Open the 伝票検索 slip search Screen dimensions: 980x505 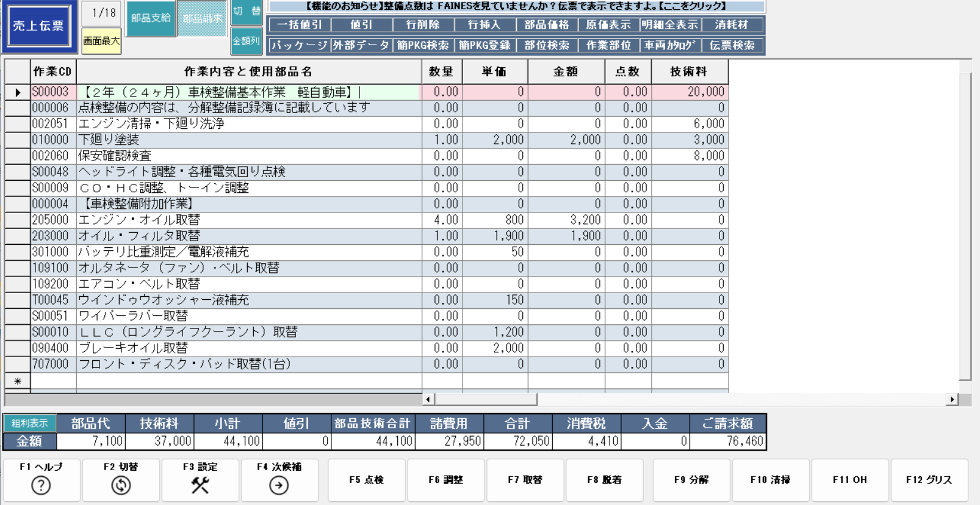[732, 45]
